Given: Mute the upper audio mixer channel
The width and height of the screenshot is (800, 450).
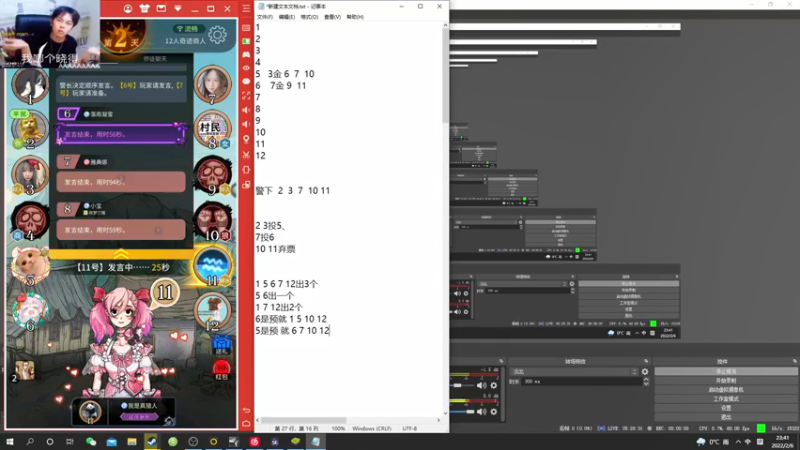Looking at the screenshot, I should 481,385.
